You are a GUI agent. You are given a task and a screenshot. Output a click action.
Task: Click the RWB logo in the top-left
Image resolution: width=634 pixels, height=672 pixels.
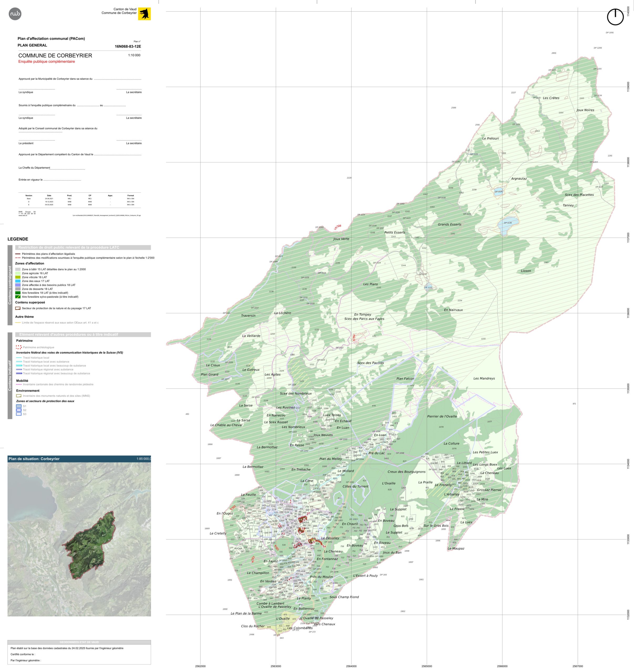point(15,14)
